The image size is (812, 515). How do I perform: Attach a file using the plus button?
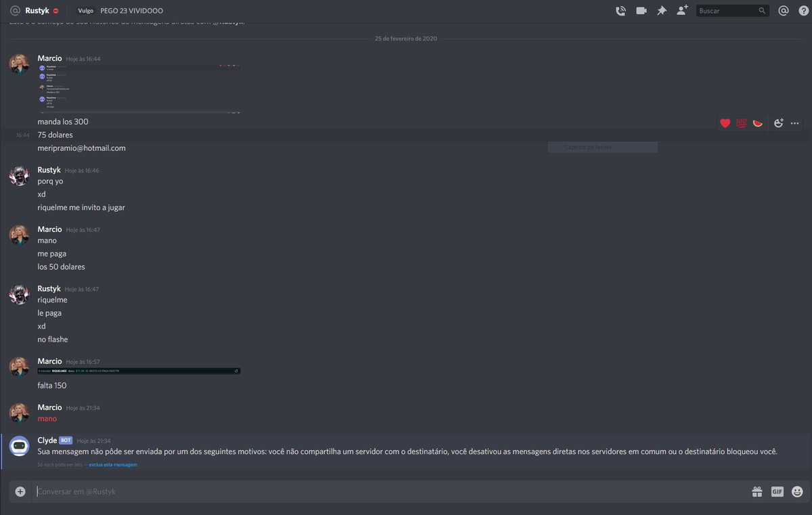tap(20, 491)
